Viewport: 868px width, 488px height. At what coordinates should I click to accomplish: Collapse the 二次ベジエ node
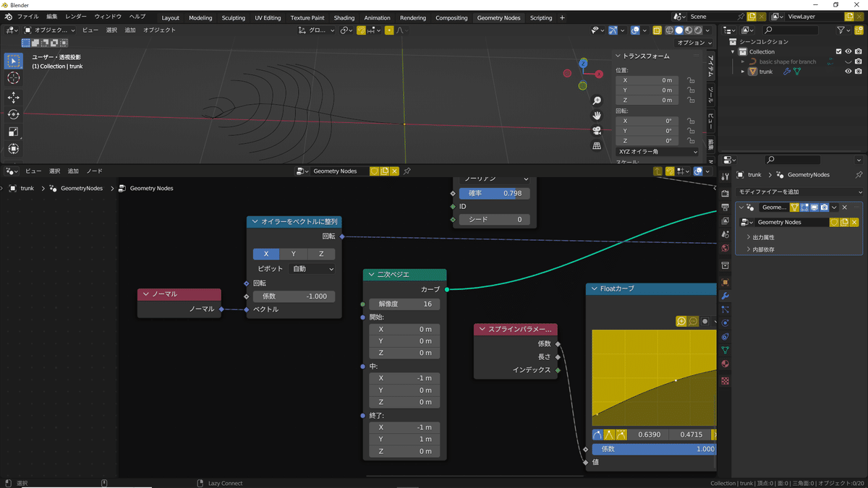371,275
